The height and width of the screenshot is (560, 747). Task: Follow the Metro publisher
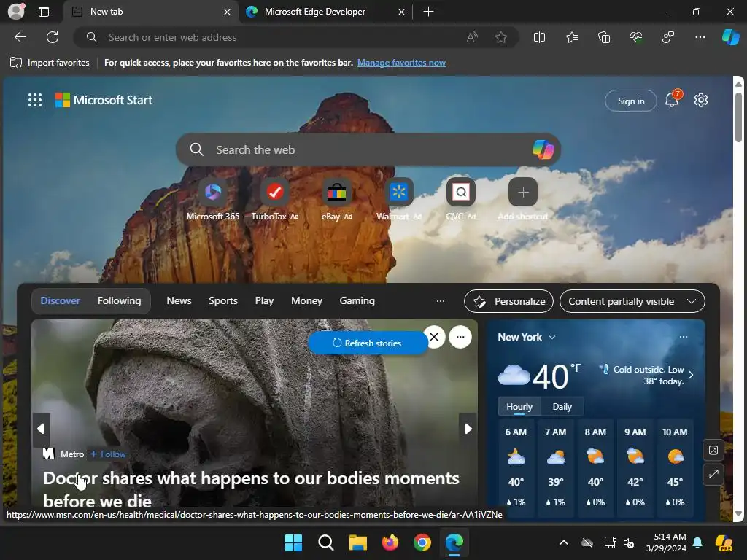click(108, 454)
